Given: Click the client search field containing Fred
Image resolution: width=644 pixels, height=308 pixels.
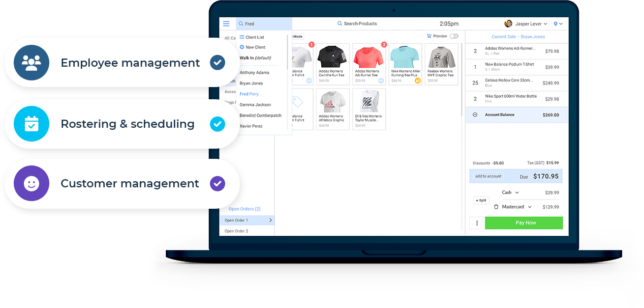Looking at the screenshot, I should [264, 24].
